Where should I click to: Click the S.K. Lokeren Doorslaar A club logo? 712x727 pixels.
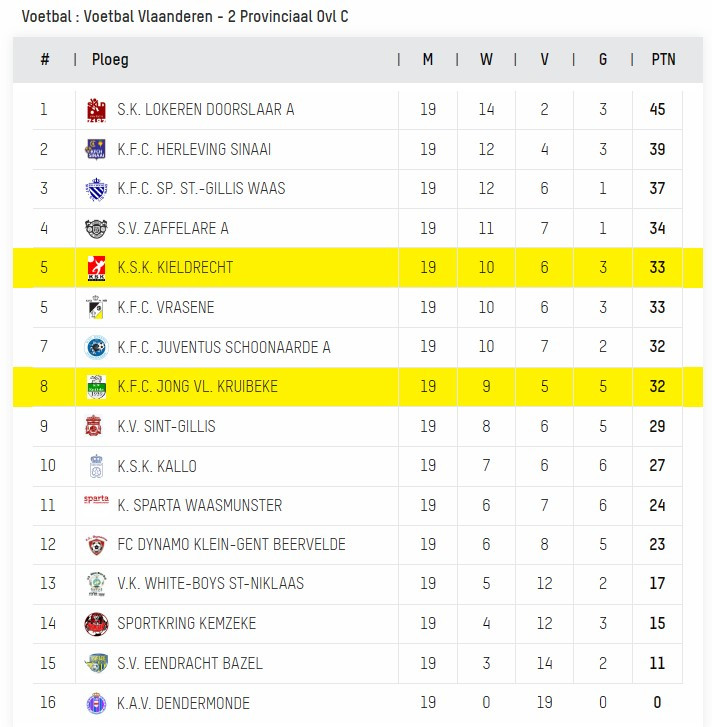(96, 110)
